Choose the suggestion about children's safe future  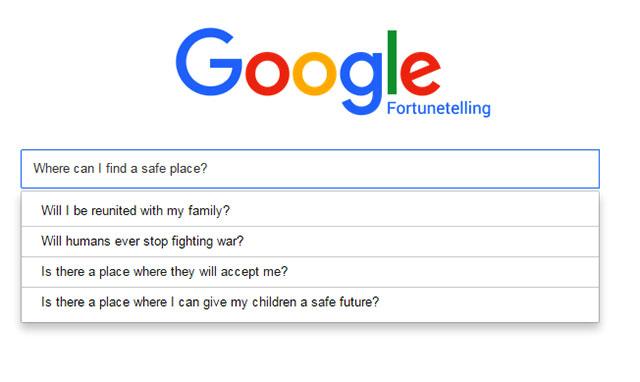[310, 302]
